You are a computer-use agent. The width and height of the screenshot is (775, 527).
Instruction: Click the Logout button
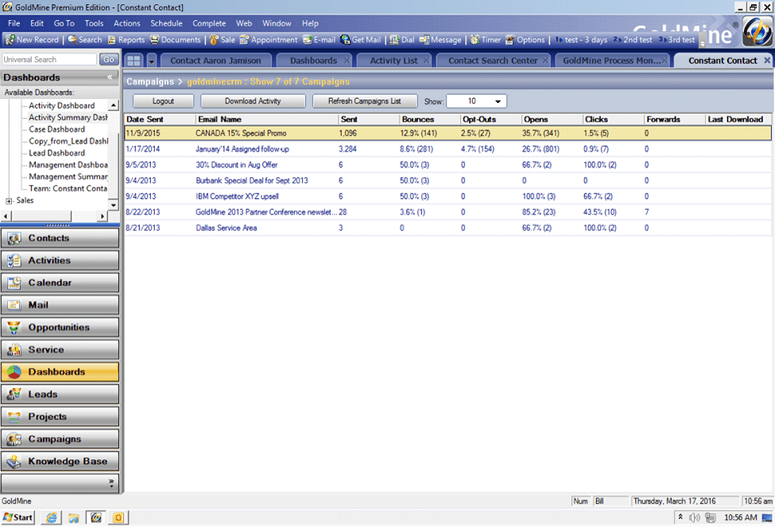coord(163,101)
